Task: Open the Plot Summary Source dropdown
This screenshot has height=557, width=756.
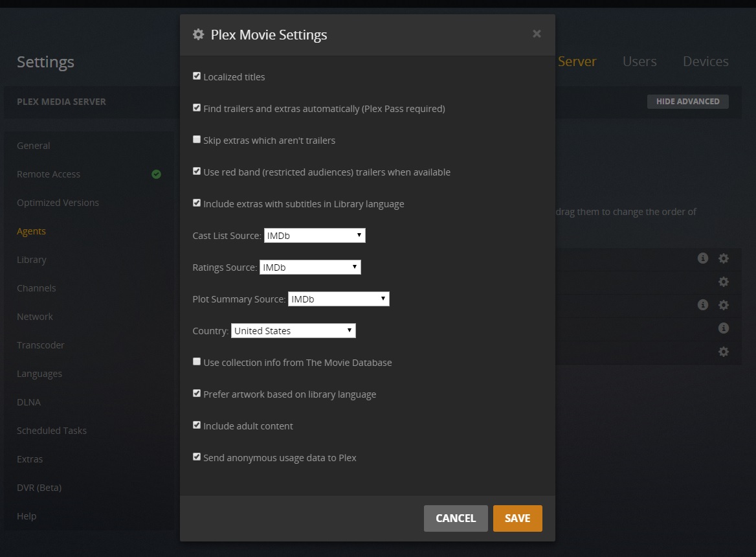Action: point(339,299)
